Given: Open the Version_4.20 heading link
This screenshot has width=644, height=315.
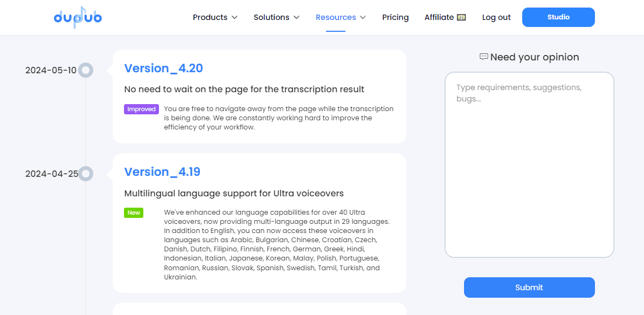Looking at the screenshot, I should (163, 68).
